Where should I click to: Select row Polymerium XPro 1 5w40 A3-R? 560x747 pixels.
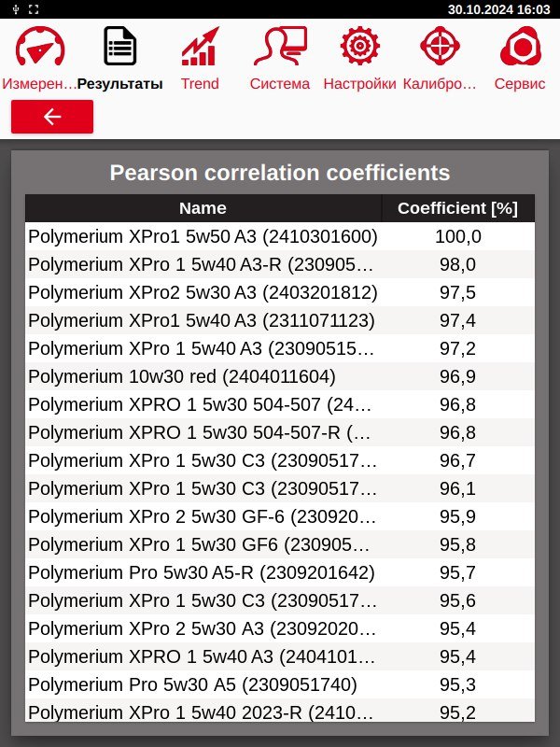click(280, 264)
